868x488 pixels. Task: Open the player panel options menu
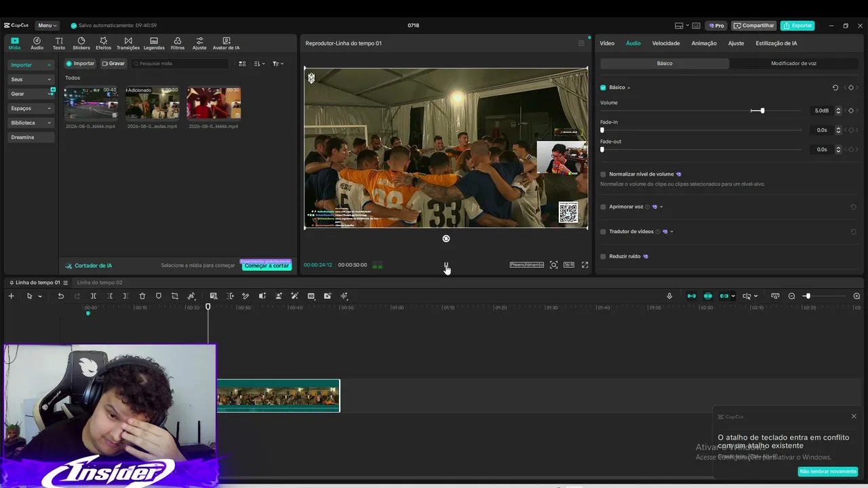pos(581,43)
